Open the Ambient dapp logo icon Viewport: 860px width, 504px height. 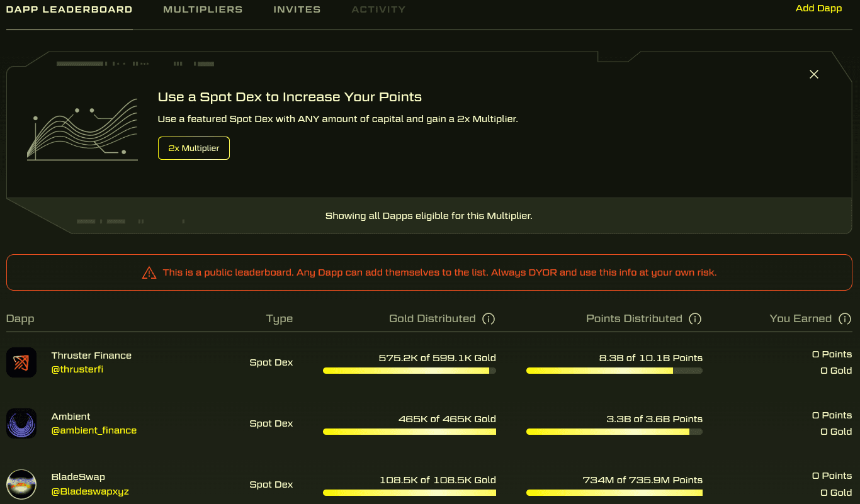click(21, 423)
